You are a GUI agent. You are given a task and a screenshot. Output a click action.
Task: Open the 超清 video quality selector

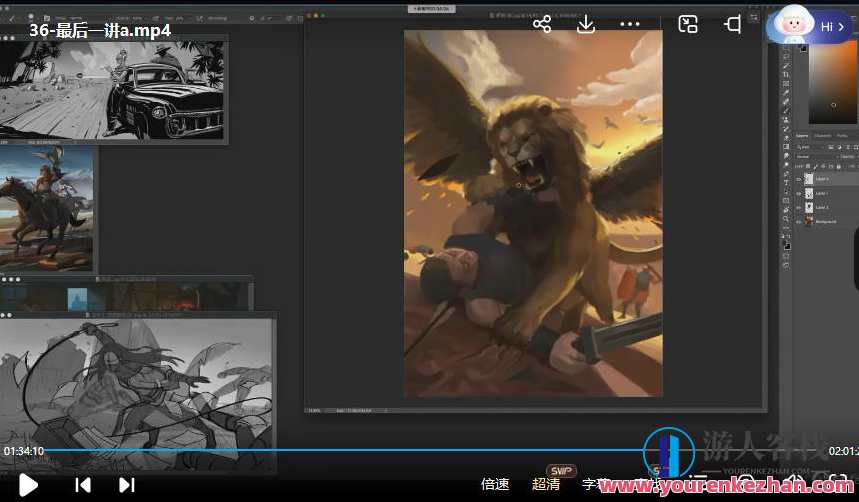(x=546, y=484)
